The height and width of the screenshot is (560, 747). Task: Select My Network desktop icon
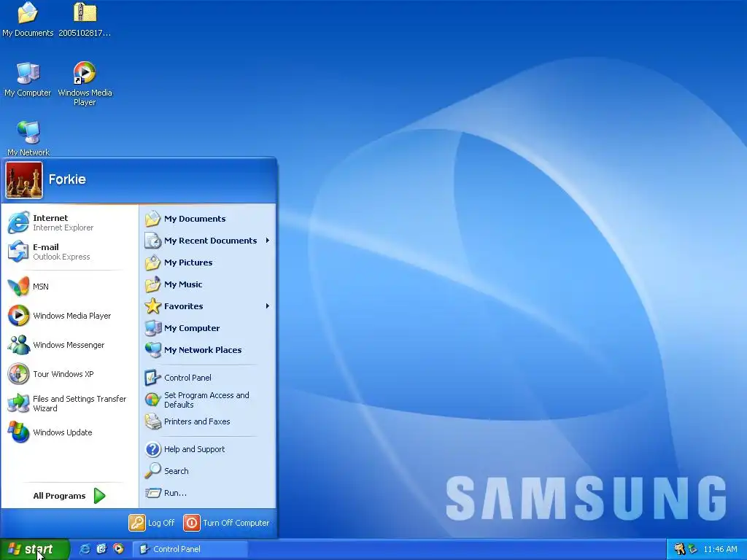(28, 138)
